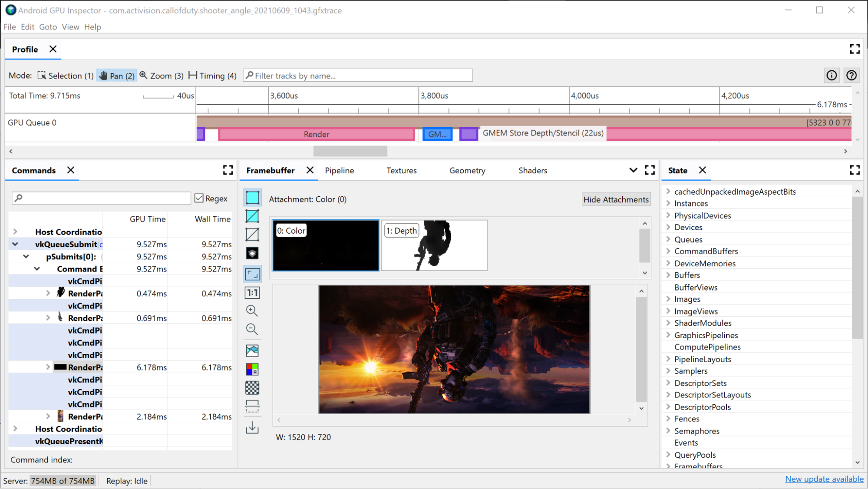Toggle the Regex checkbox in Commands
868x489 pixels.
(x=199, y=198)
